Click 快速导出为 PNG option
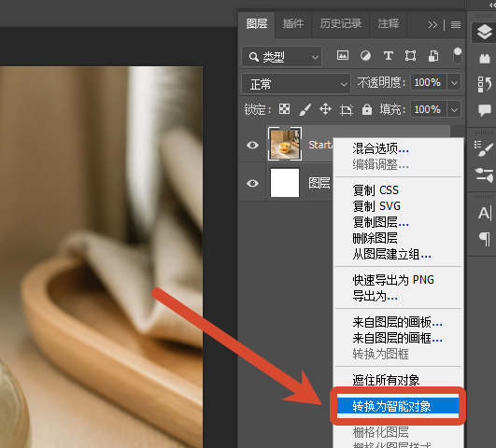Image resolution: width=496 pixels, height=448 pixels. (x=393, y=280)
